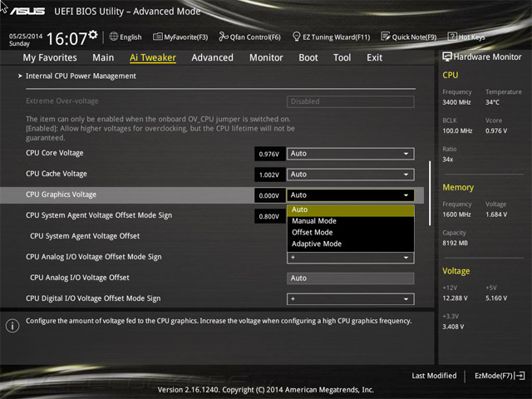Click the globe language icon
Screen dimensions: 532x399
[114, 37]
